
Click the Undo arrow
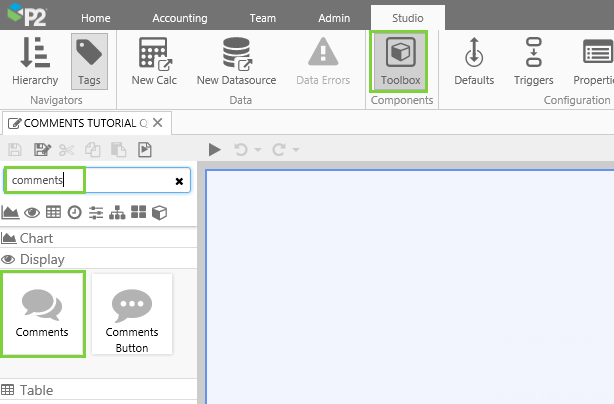241,150
